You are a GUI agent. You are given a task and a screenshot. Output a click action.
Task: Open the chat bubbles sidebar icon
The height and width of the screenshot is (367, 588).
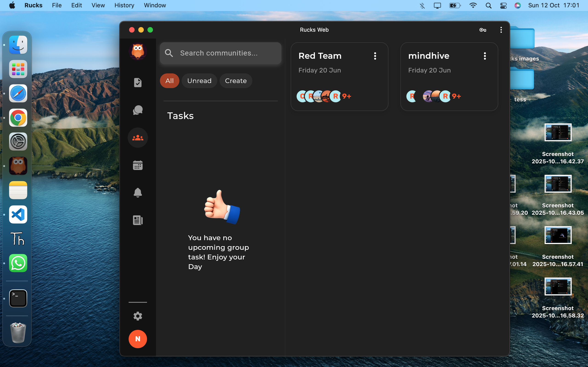(x=138, y=110)
